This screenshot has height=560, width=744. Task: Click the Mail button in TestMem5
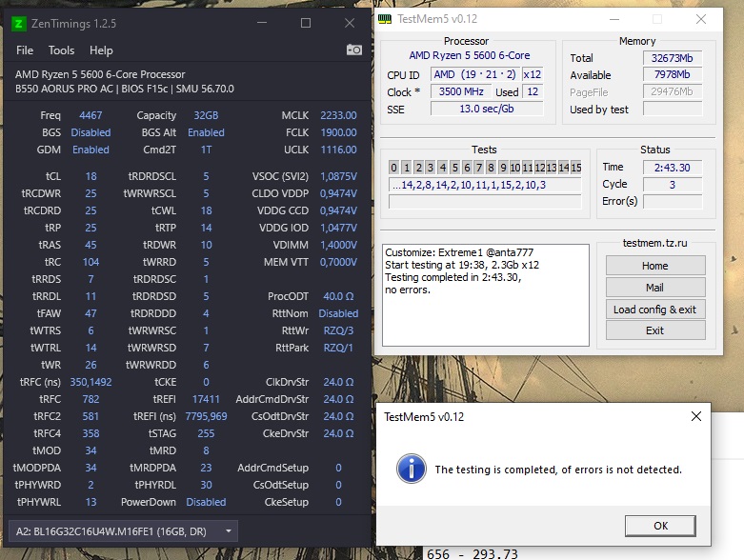click(655, 288)
